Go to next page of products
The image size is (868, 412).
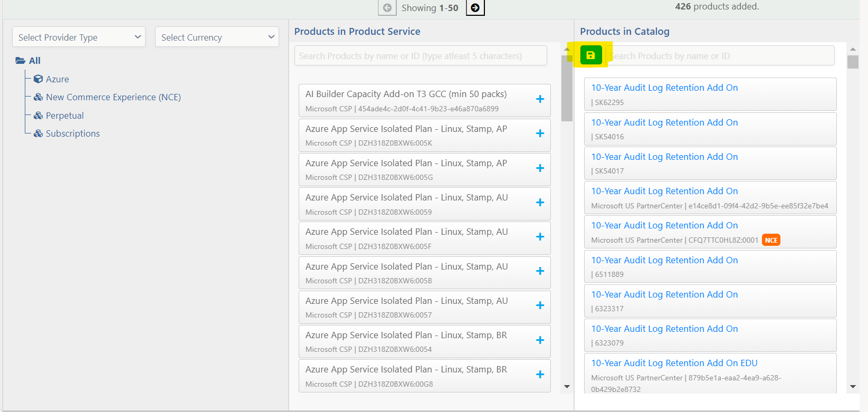click(475, 8)
